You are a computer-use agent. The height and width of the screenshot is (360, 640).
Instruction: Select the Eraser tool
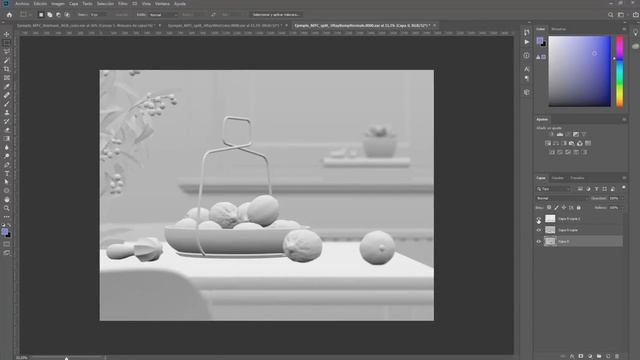pyautogui.click(x=7, y=130)
